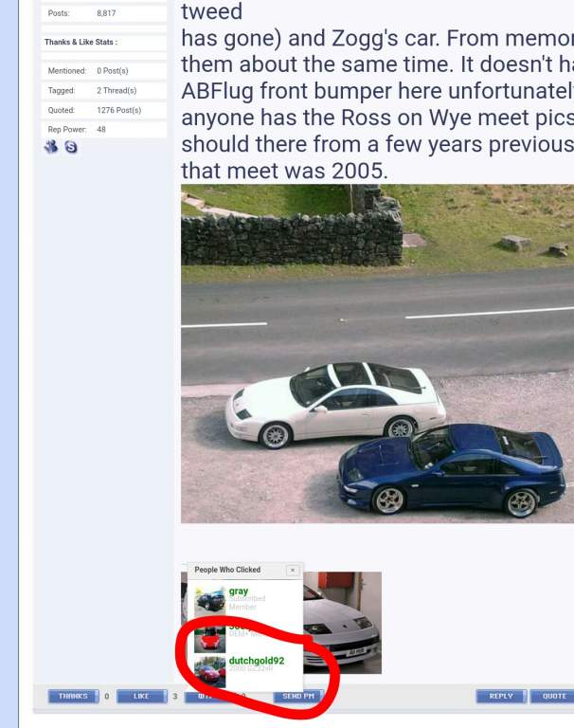View the Quoted 1276 Post(s) stat

tap(104, 110)
